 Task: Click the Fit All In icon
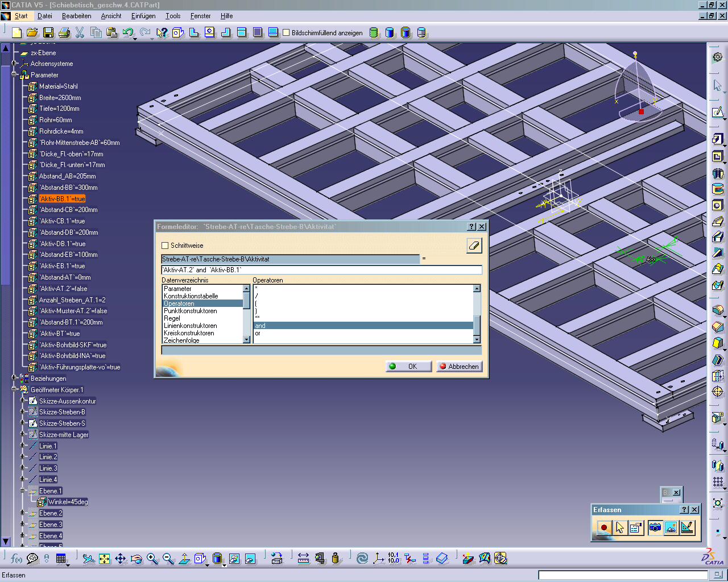pyautogui.click(x=105, y=559)
